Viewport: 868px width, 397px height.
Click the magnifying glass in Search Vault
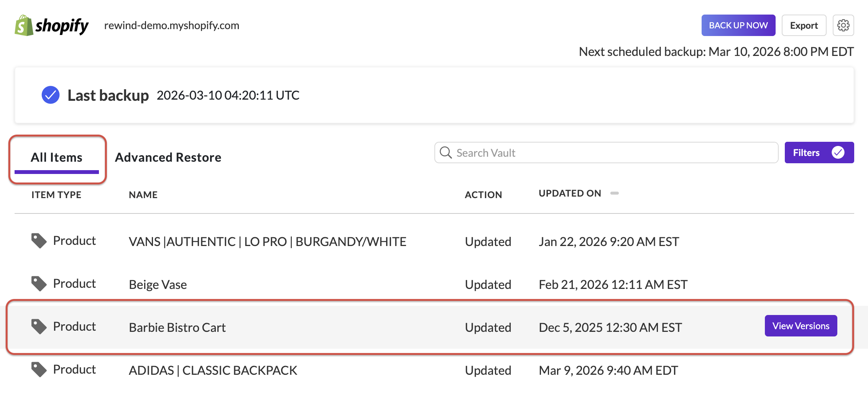tap(446, 152)
